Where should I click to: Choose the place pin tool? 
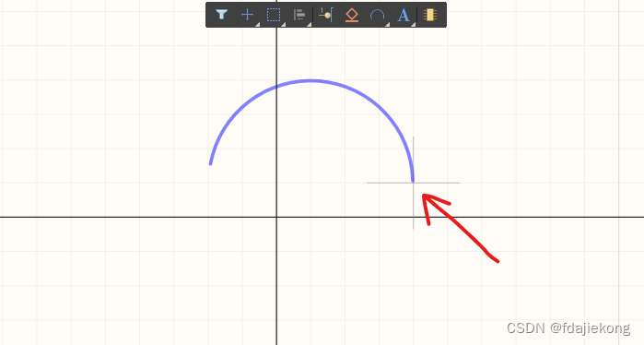(326, 15)
